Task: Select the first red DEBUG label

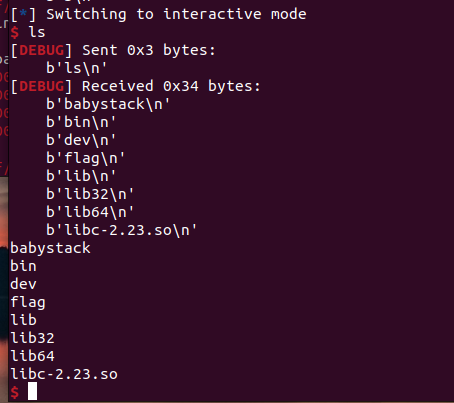Action: point(42,50)
